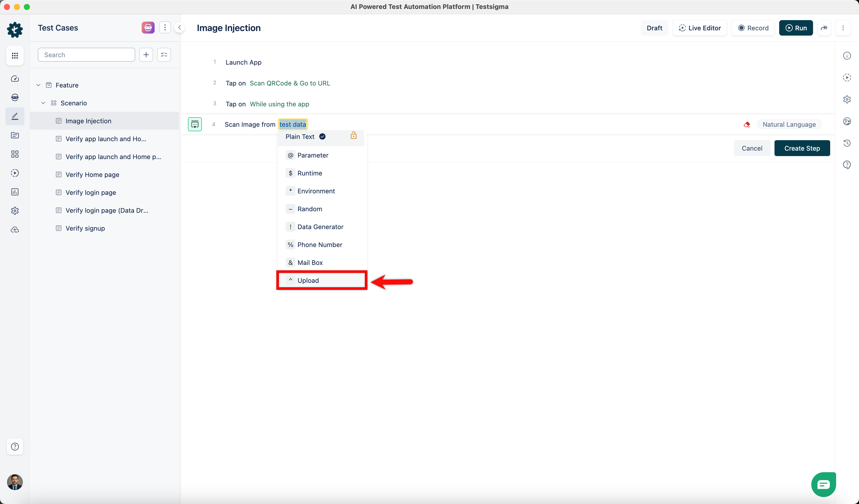This screenshot has width=859, height=504.
Task: Collapse the Feature tree node
Action: (x=39, y=85)
